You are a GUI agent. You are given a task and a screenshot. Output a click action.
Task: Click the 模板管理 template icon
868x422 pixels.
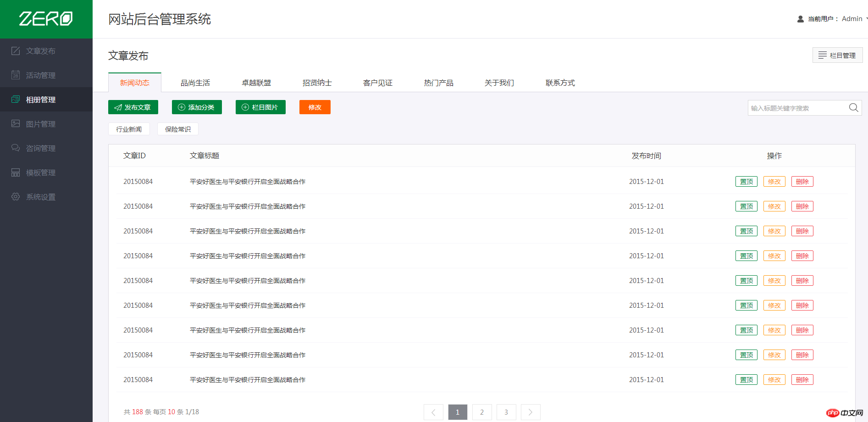[16, 172]
